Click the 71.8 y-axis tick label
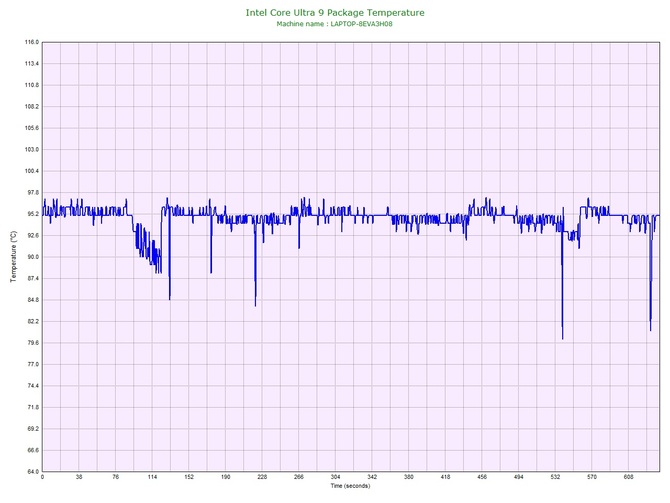Image resolution: width=670 pixels, height=503 pixels. pos(33,407)
